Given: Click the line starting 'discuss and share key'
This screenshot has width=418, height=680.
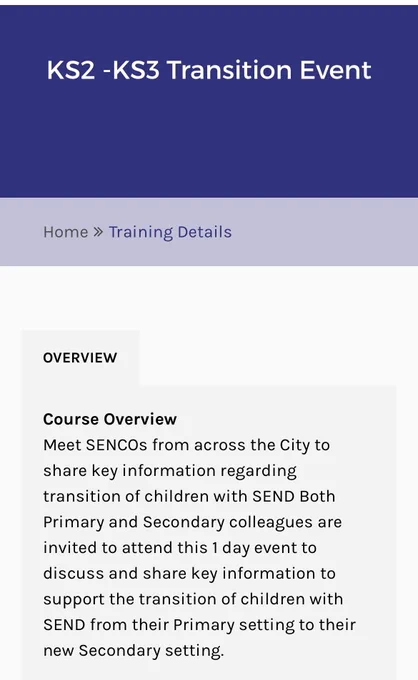Looking at the screenshot, I should (189, 573).
